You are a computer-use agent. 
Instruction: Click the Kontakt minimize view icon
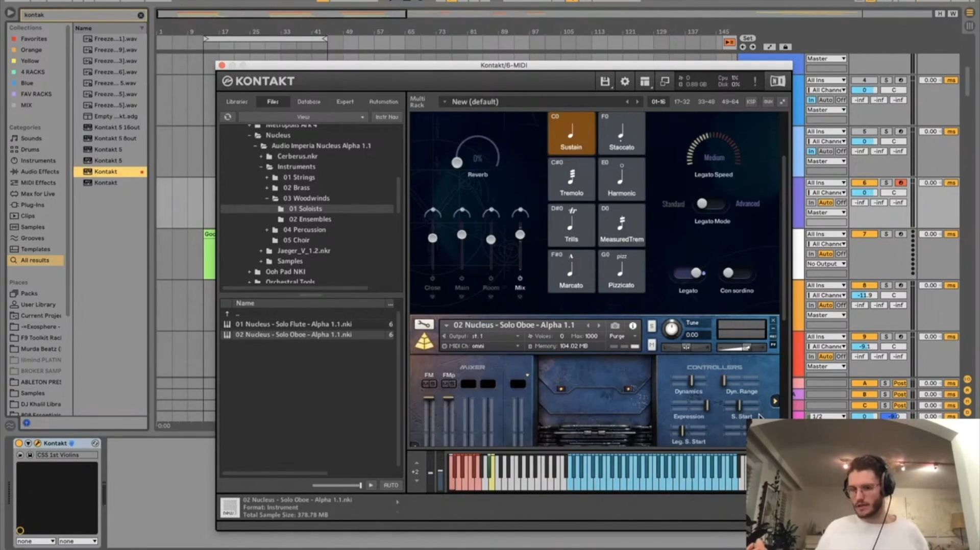click(x=665, y=81)
